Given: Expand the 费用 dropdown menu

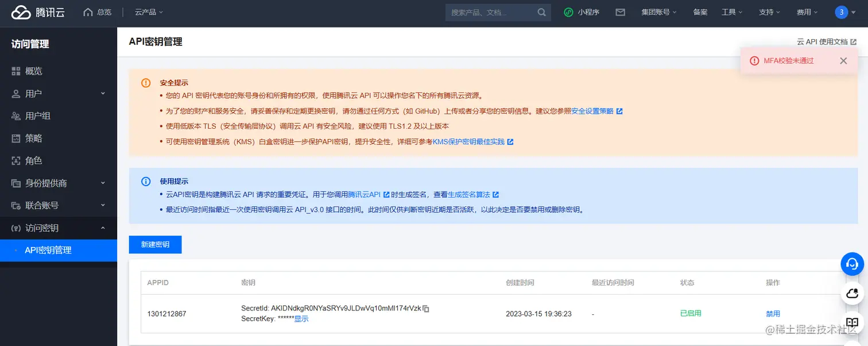Looking at the screenshot, I should (807, 12).
